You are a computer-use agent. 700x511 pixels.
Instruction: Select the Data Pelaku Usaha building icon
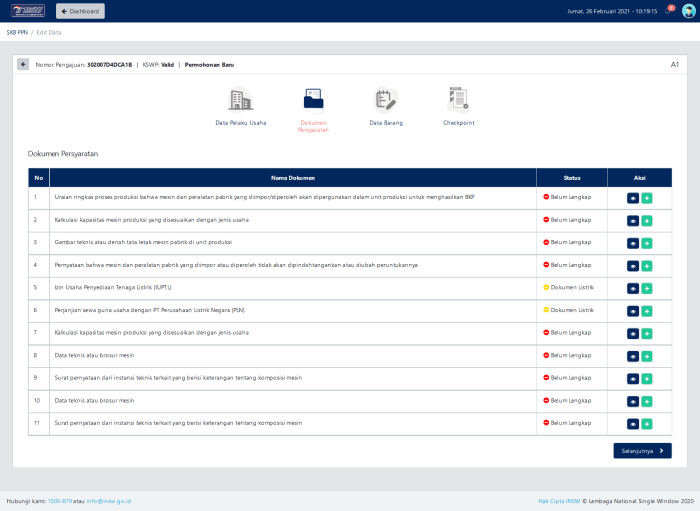pos(240,100)
